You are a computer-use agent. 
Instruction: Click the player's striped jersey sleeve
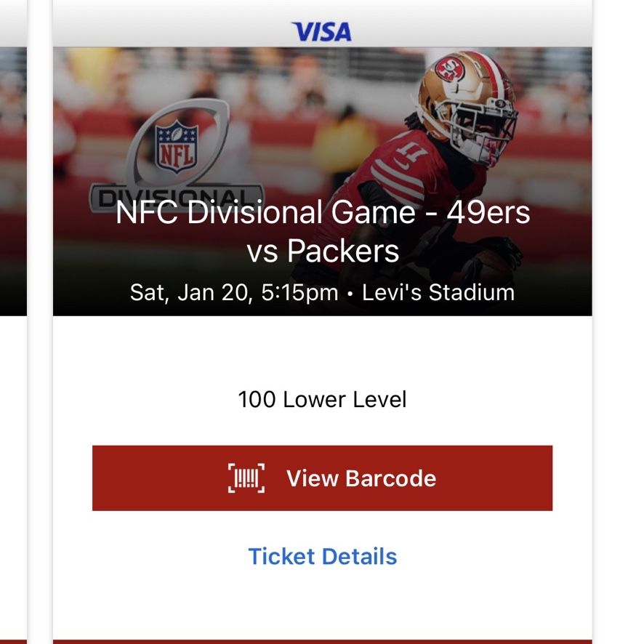[396, 177]
